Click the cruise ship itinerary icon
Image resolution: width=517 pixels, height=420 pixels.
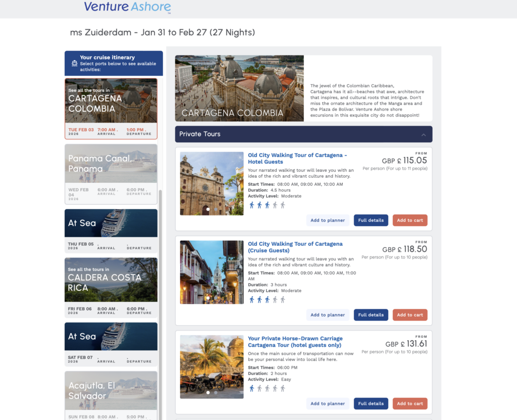point(75,63)
